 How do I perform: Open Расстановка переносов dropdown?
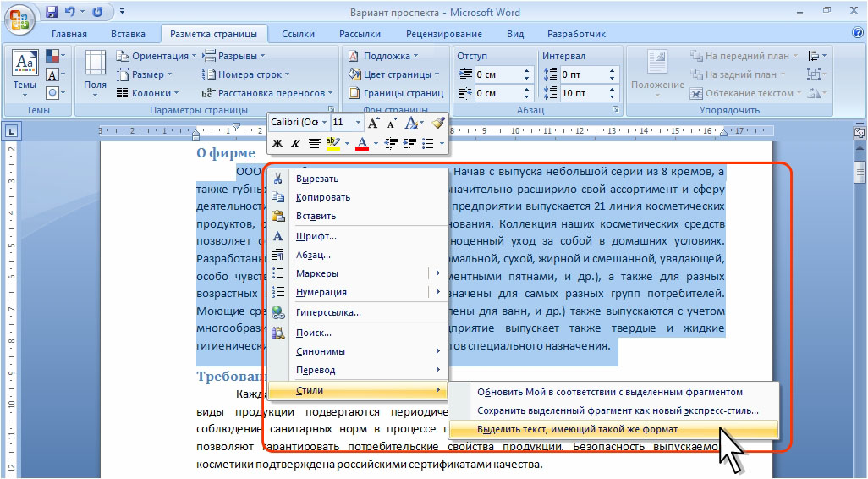(x=267, y=93)
